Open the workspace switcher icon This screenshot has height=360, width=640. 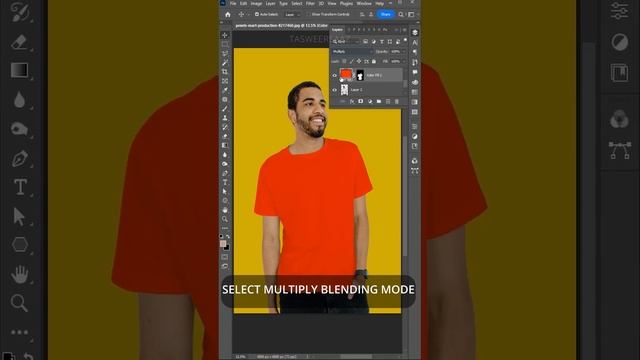tap(411, 14)
